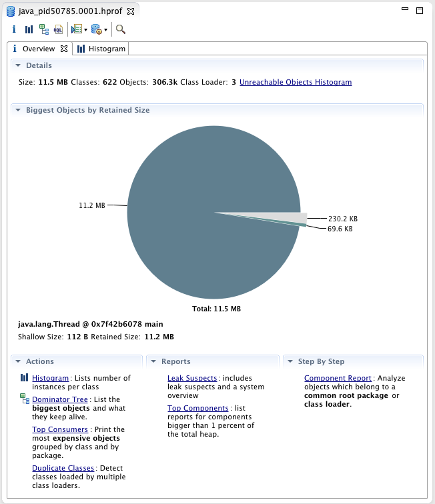Open the Histogram link under Actions
Image resolution: width=435 pixels, height=504 pixels.
[50, 378]
